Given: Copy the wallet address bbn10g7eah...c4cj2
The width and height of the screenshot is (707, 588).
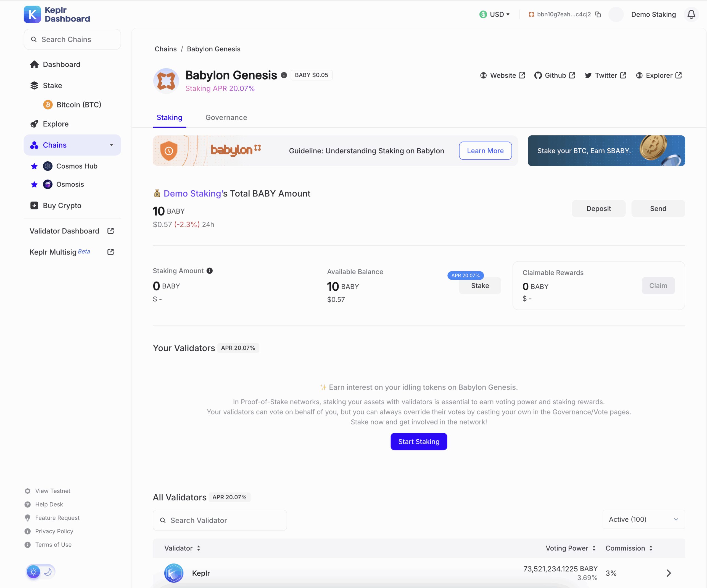Looking at the screenshot, I should pyautogui.click(x=598, y=14).
